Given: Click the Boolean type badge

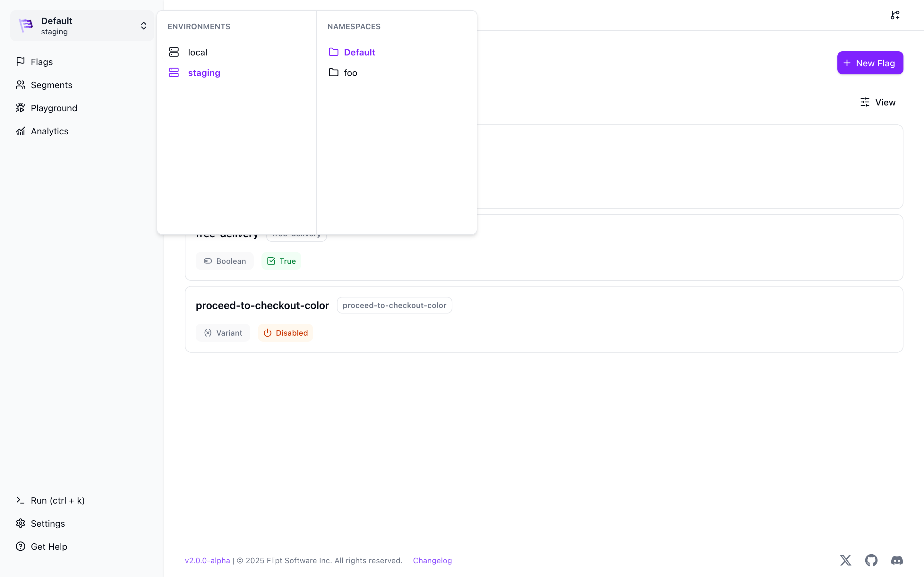Looking at the screenshot, I should [x=225, y=261].
